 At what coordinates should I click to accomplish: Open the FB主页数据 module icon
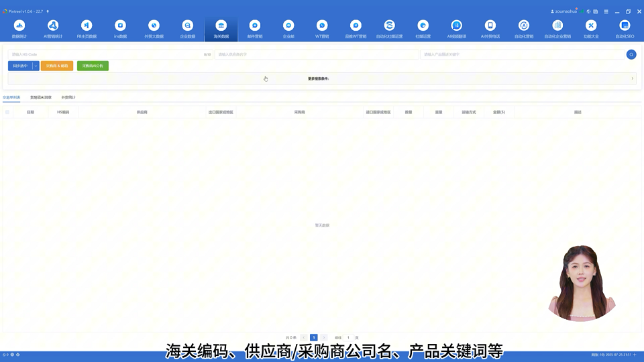[87, 25]
